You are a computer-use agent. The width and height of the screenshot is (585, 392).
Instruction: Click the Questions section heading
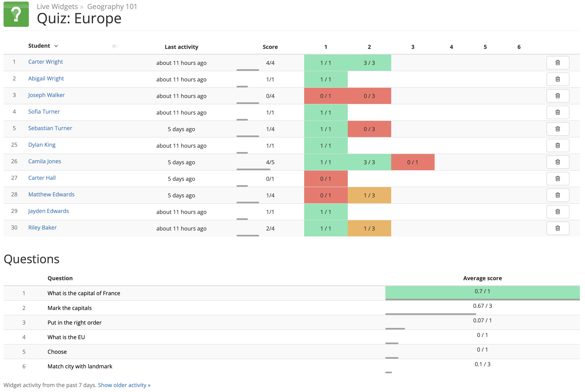point(32,259)
